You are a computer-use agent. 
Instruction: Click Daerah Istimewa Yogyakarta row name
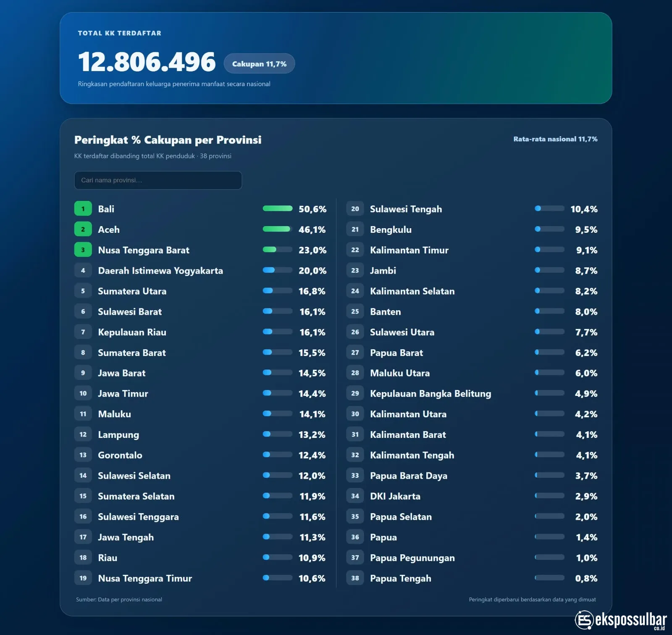(x=160, y=271)
